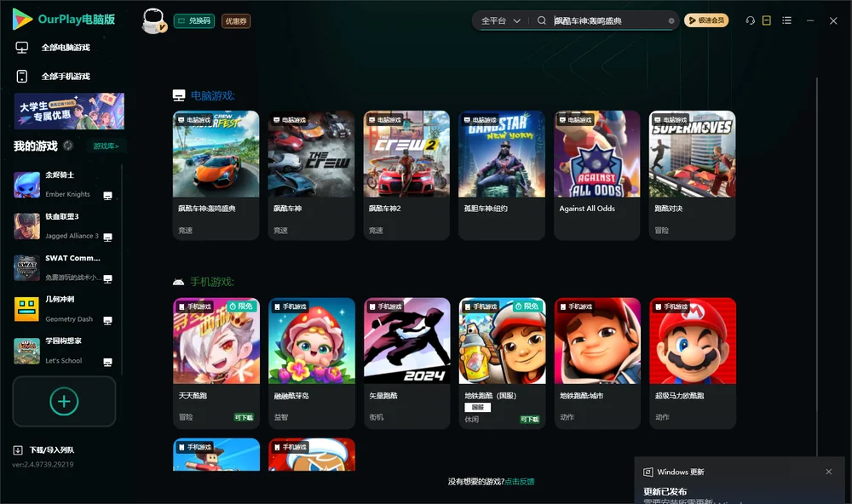The height and width of the screenshot is (504, 852).
Task: Open 融融菇芽岛 mobile game card
Action: coord(311,363)
